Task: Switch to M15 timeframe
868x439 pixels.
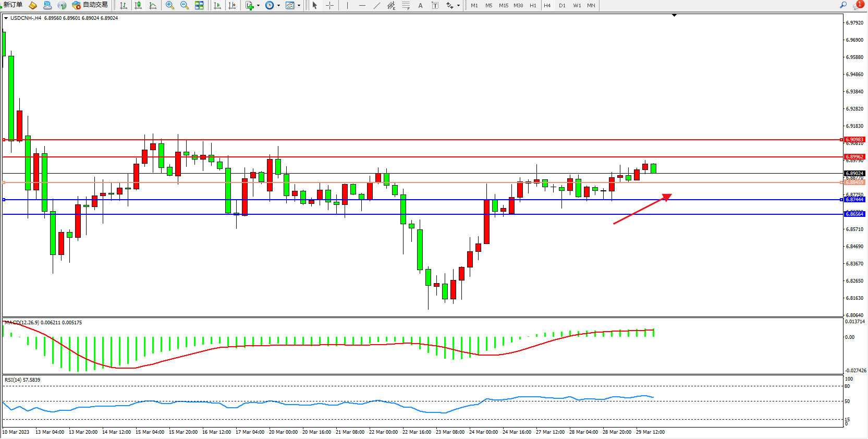Action: [503, 5]
